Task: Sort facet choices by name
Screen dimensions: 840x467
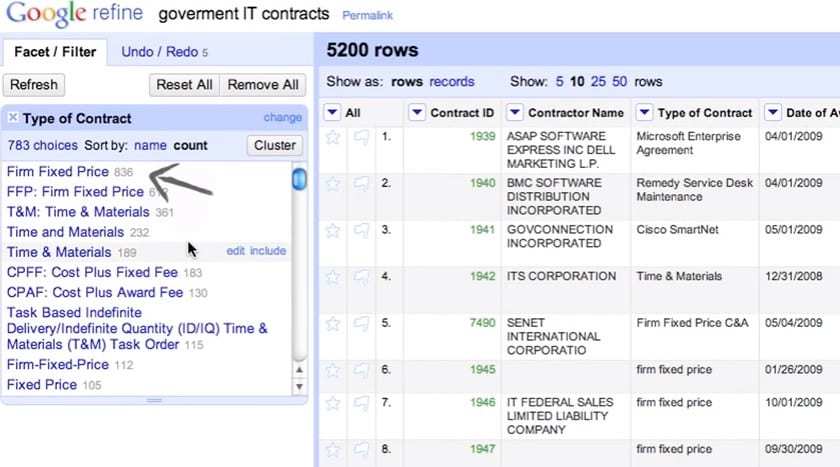Action: (x=150, y=145)
